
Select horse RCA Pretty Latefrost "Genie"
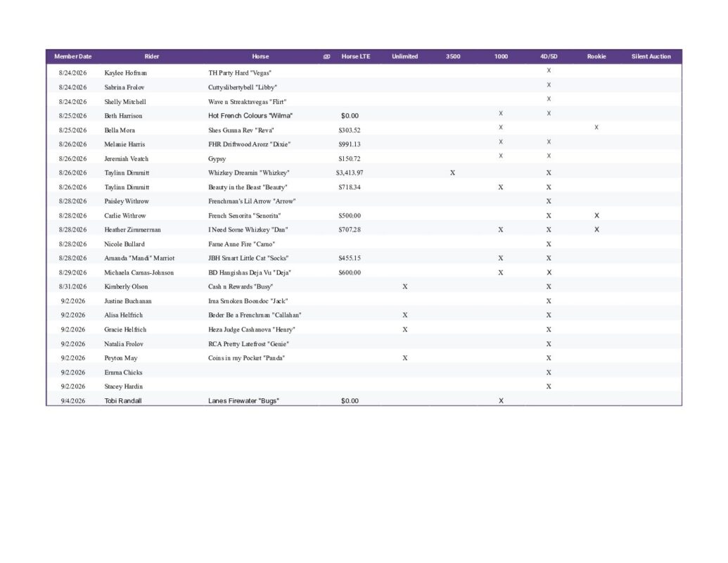(248, 344)
